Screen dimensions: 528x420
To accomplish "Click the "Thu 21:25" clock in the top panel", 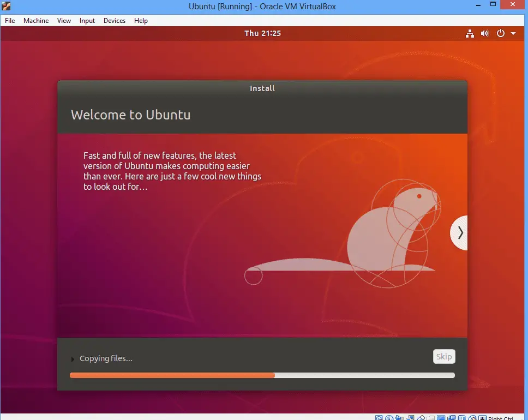I will pyautogui.click(x=262, y=33).
